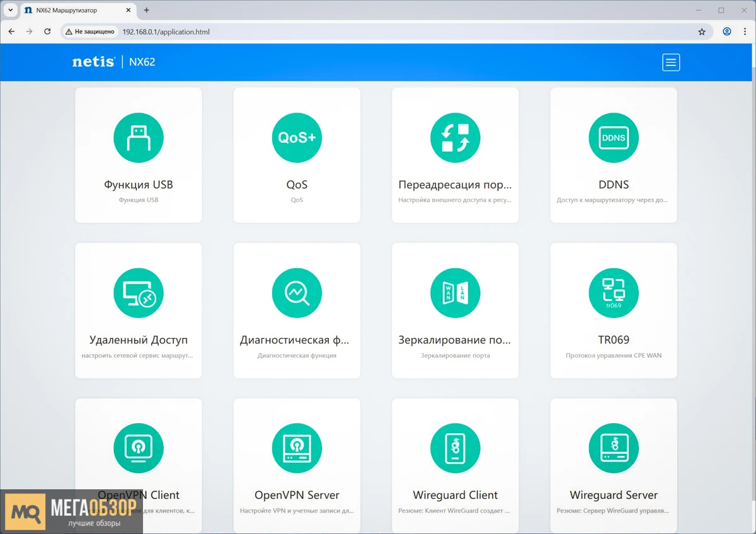This screenshot has width=756, height=534.
Task: Open the browser profile icon
Action: (x=727, y=31)
